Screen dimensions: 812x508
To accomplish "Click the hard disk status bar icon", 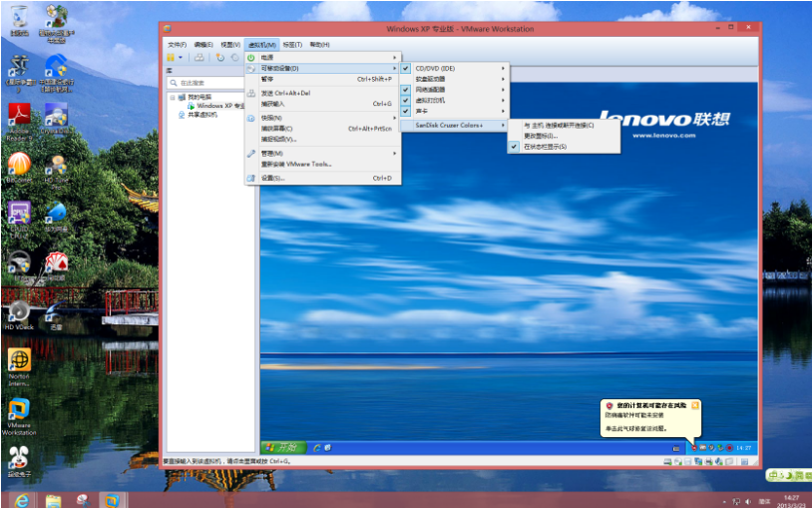I will [x=667, y=461].
